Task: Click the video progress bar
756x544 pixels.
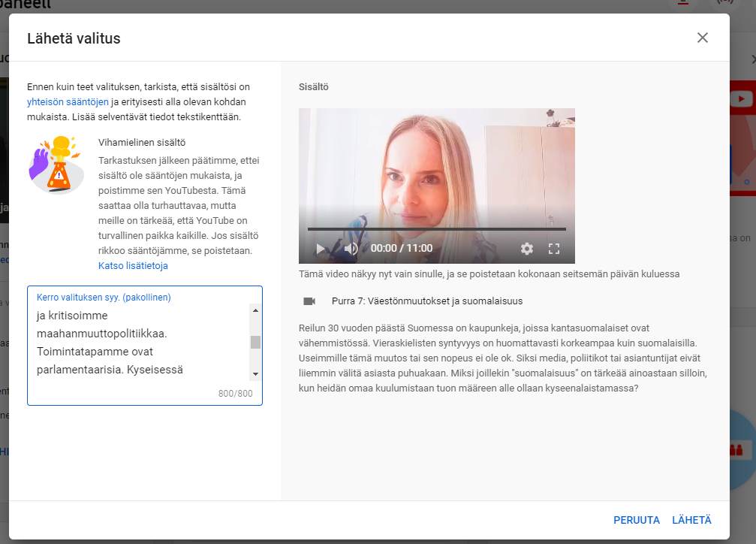Action: pos(436,229)
